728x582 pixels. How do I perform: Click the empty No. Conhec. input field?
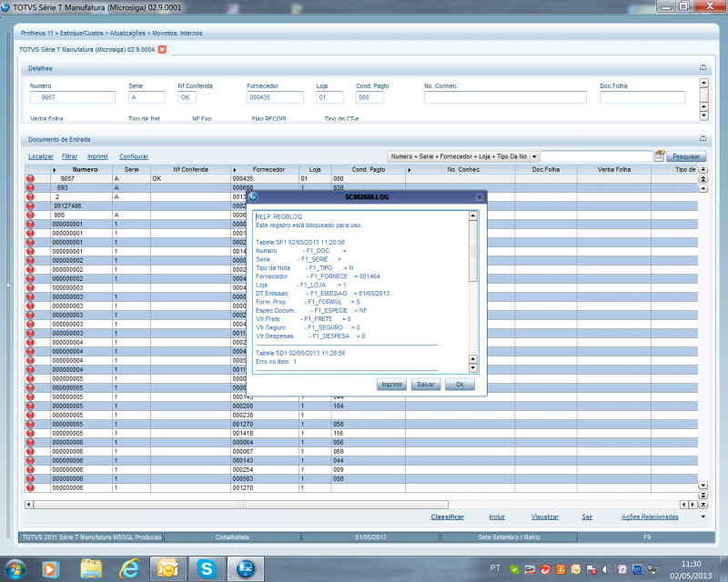pyautogui.click(x=505, y=97)
